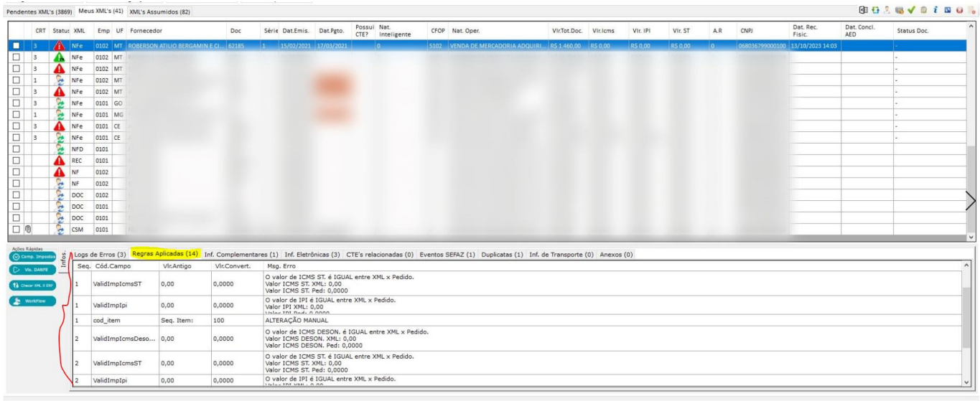Click the green-blue refresh arrows icon
980x401 pixels.
pos(875,11)
